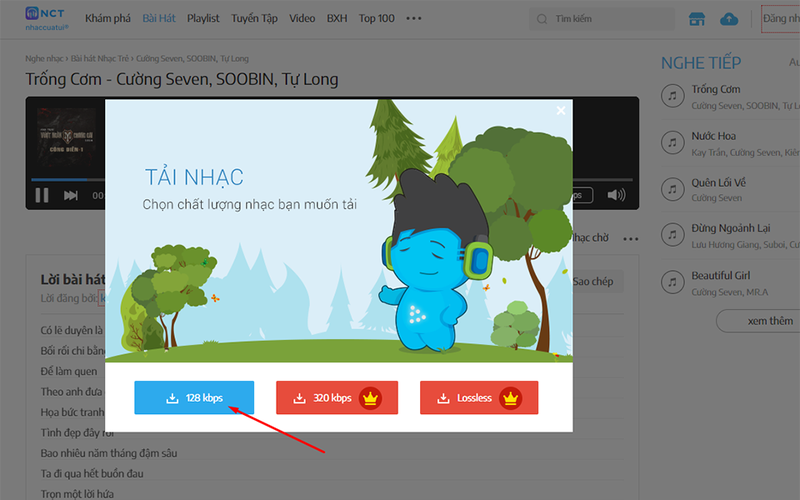The width and height of the screenshot is (800, 500).
Task: Open the Khám phá menu
Action: (x=108, y=18)
